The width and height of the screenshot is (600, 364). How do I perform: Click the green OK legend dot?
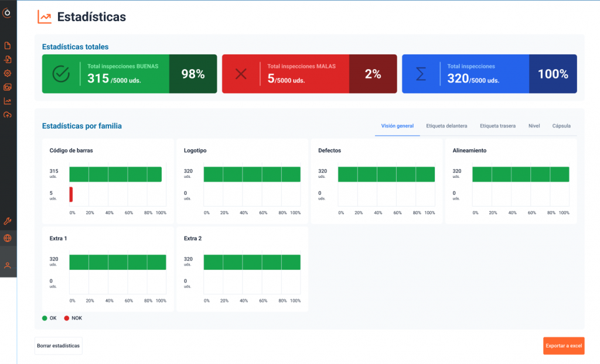click(45, 318)
